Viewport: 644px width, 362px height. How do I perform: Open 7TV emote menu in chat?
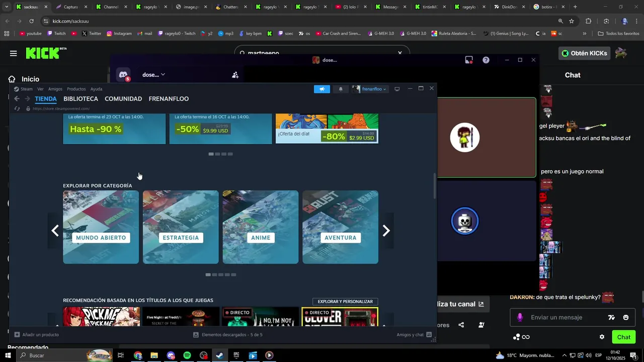[611, 317]
